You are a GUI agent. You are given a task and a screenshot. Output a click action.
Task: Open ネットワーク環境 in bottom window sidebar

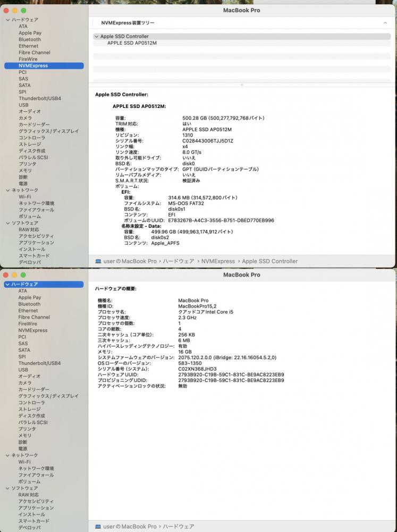pyautogui.click(x=36, y=469)
